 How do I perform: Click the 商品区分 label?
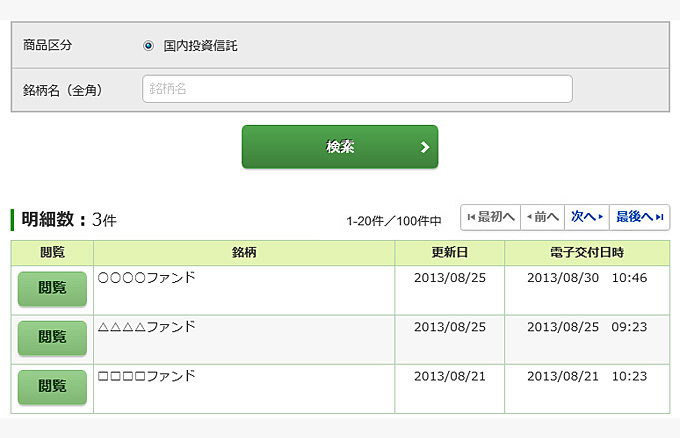(47, 45)
